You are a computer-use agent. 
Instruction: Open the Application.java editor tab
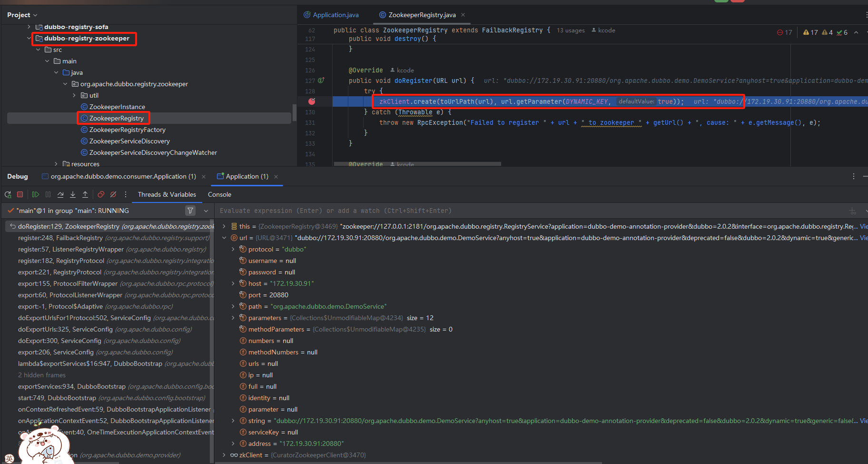(335, 15)
